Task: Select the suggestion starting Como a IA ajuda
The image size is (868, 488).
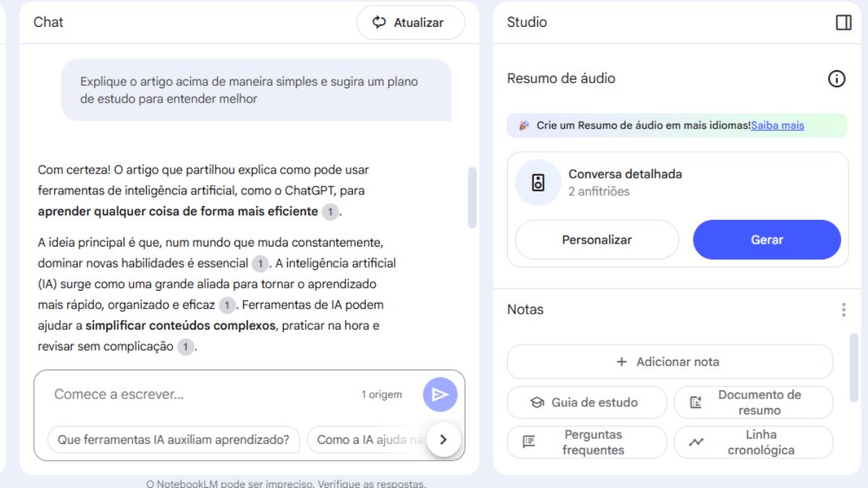Action: 369,440
